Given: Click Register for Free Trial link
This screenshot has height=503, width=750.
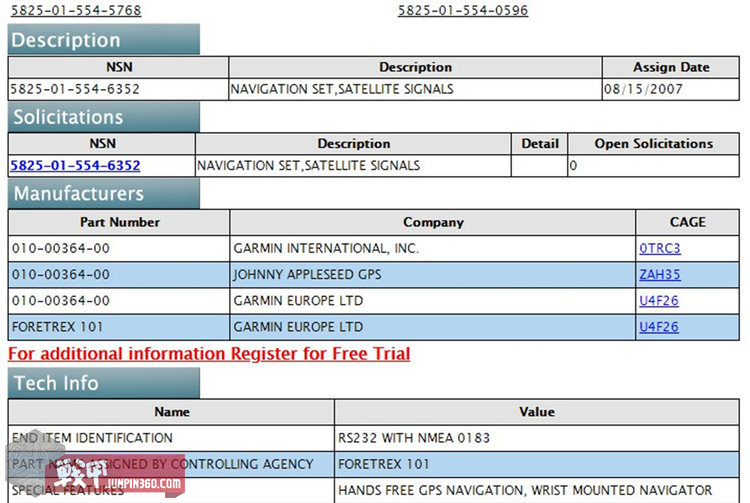Looking at the screenshot, I should (209, 354).
